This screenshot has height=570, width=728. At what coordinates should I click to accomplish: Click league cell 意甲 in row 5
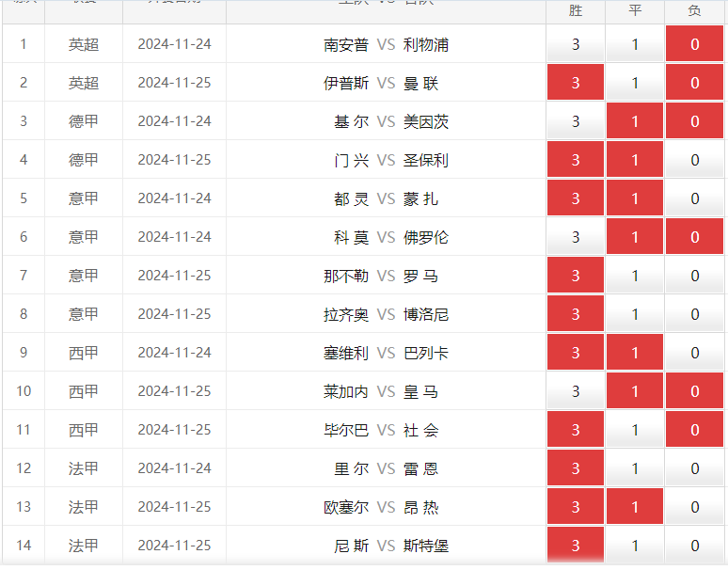[84, 198]
